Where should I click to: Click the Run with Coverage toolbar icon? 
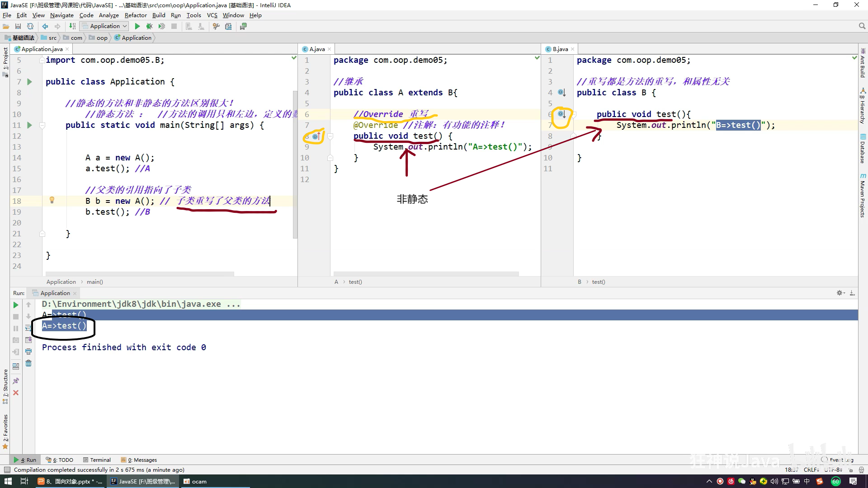[x=161, y=26]
